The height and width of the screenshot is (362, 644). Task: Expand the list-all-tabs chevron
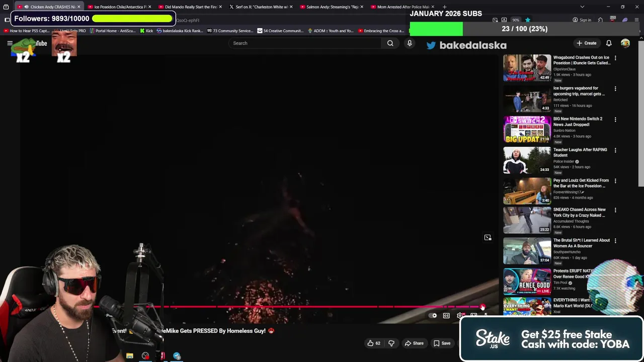pyautogui.click(x=582, y=7)
